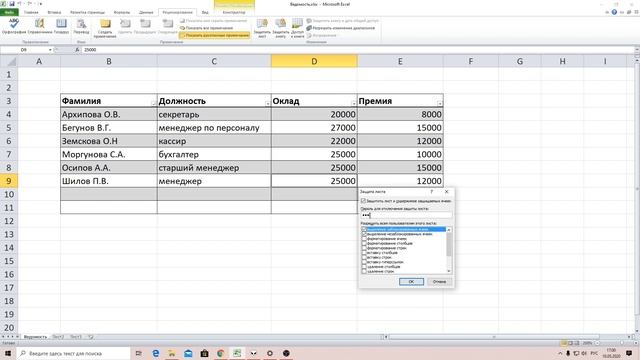
Task: Click OK in Защита листа dialog
Action: (x=411, y=282)
